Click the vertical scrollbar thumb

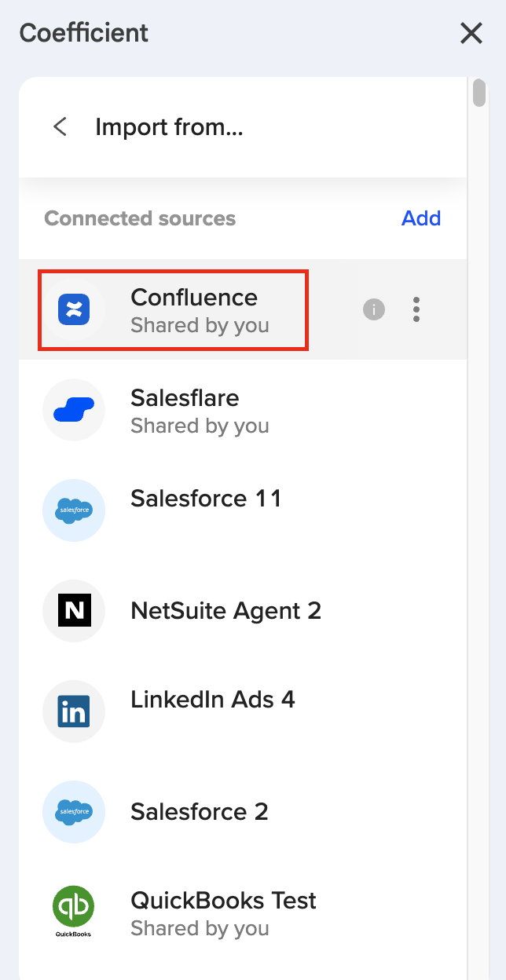(479, 93)
